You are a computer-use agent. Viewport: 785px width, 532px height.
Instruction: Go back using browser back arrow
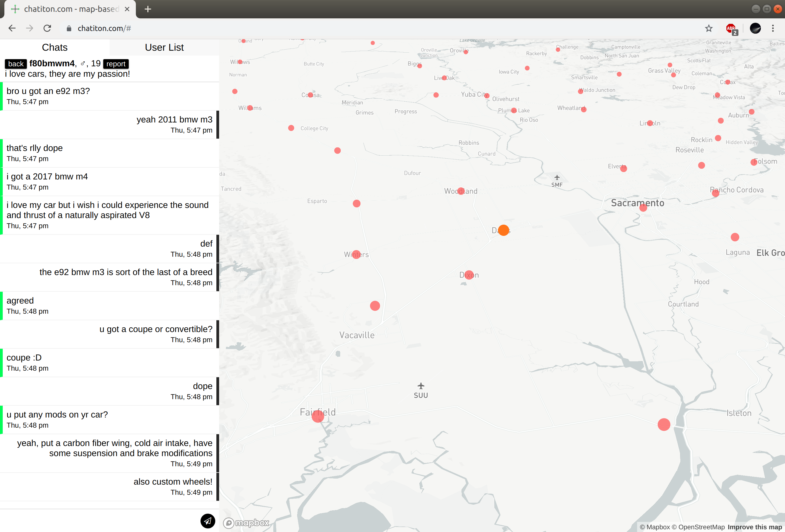coord(12,28)
